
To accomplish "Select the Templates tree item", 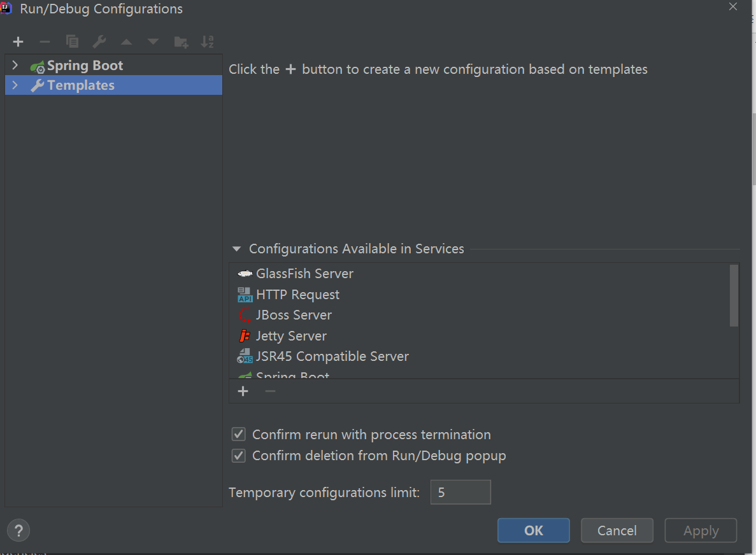I will (114, 85).
